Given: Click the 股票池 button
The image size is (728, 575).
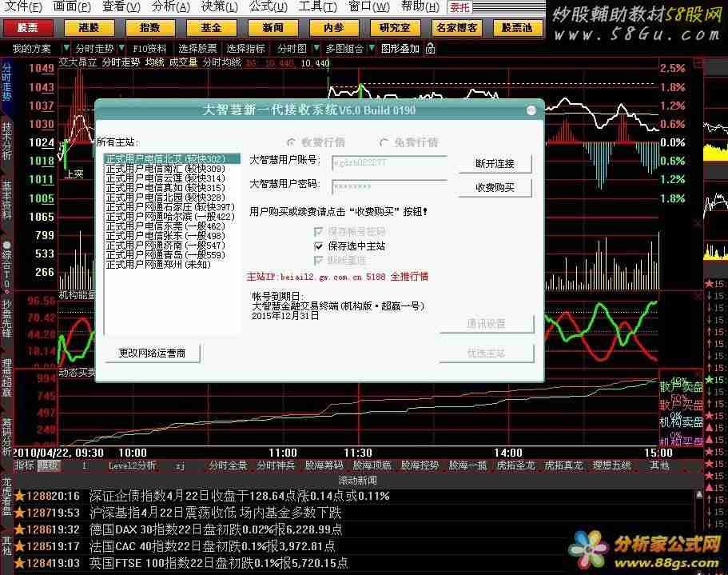Looking at the screenshot, I should [x=517, y=28].
